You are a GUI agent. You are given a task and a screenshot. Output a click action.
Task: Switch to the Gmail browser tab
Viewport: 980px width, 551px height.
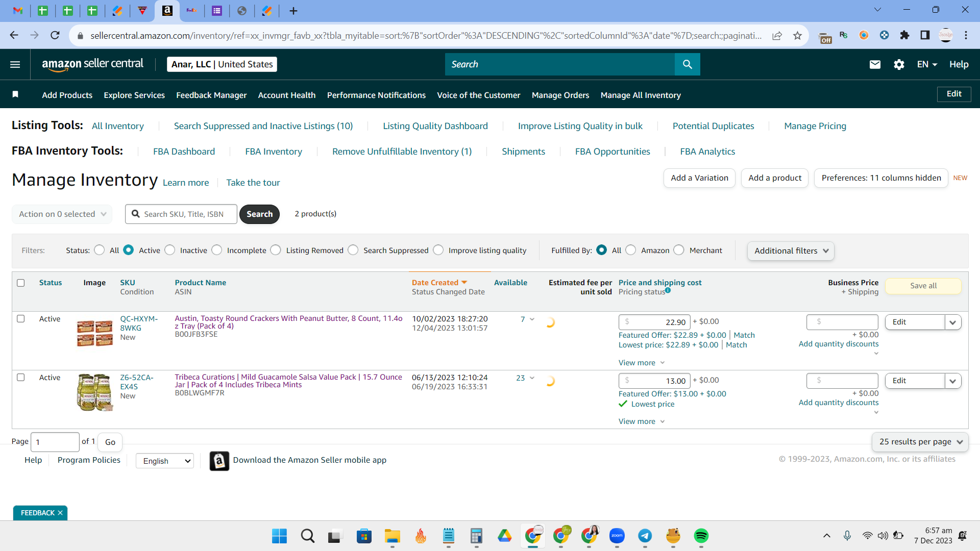18,11
